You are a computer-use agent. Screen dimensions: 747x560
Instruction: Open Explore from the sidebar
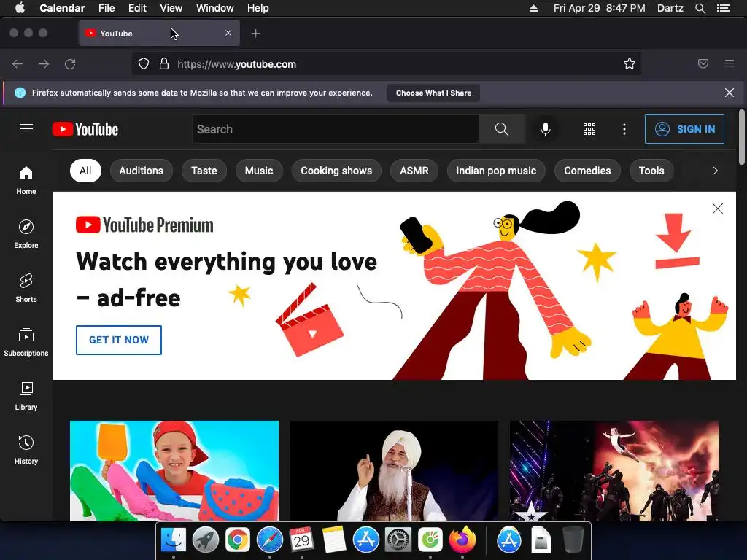[x=26, y=234]
